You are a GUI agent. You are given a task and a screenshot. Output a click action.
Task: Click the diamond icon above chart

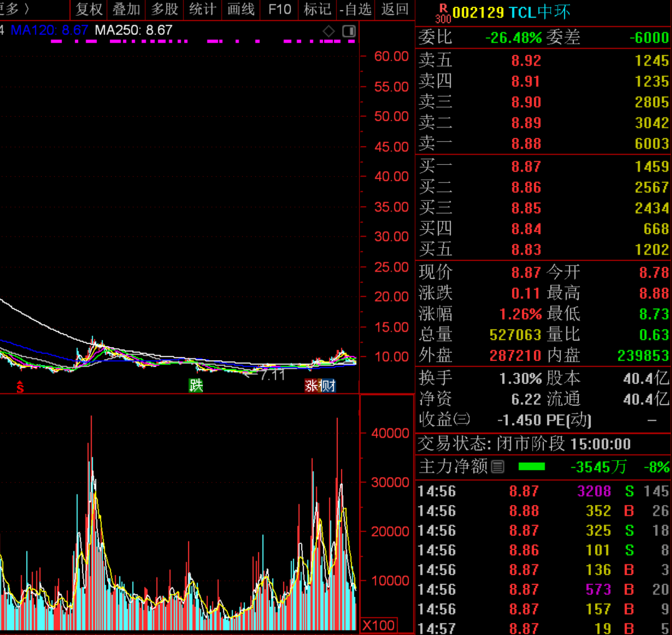point(329,31)
